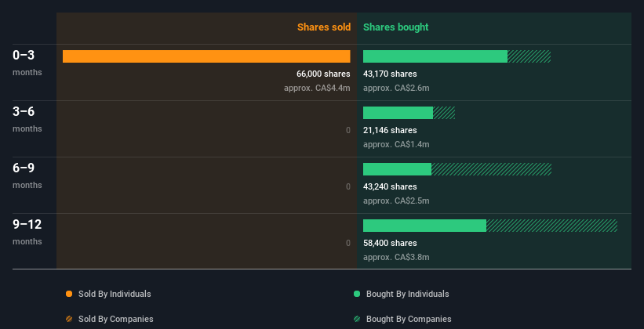
Task: Click the green Bought By Individuals legend dot
Action: [357, 294]
